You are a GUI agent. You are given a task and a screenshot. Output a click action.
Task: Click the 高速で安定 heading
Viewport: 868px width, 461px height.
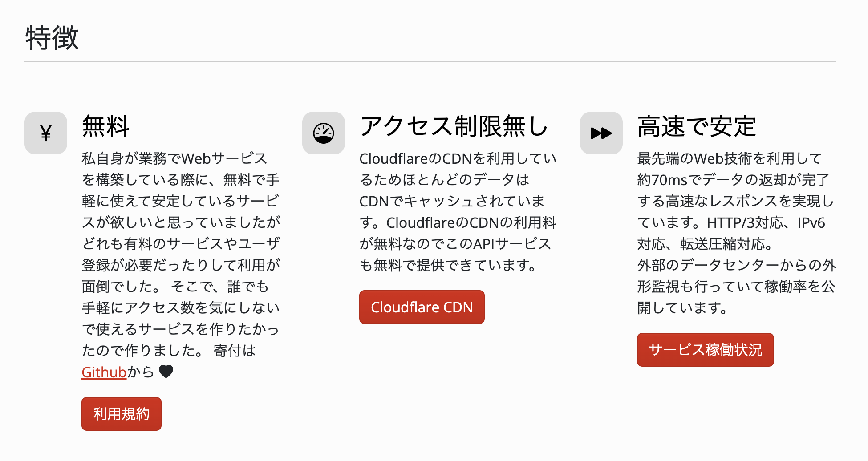point(697,126)
